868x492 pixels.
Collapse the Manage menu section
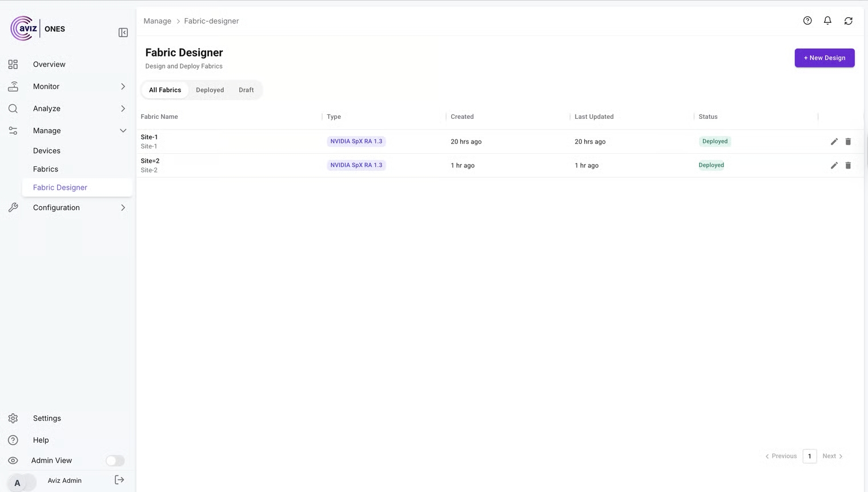click(123, 131)
